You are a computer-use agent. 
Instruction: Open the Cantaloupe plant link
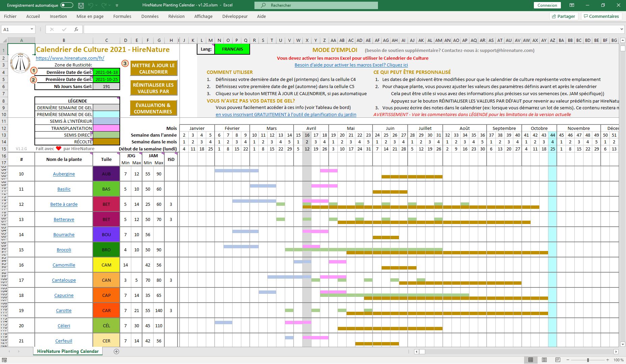coord(64,280)
